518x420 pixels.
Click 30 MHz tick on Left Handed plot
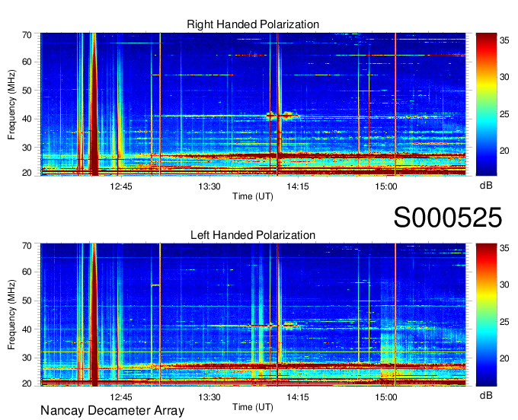coord(27,358)
